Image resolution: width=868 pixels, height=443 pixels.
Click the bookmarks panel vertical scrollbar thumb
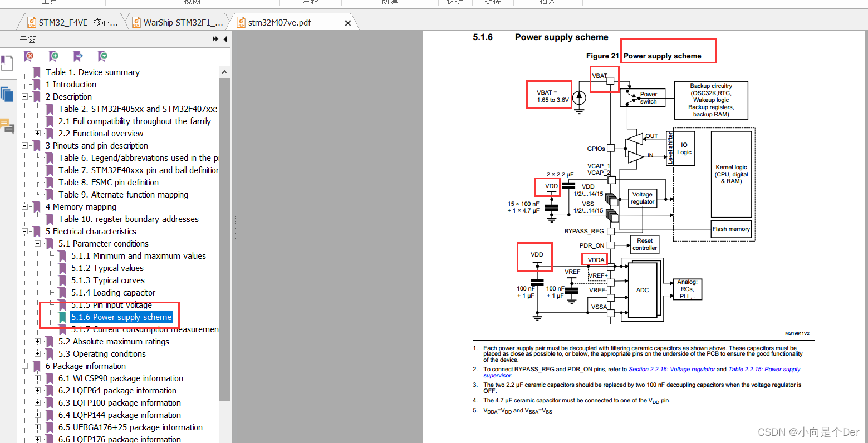(224, 239)
